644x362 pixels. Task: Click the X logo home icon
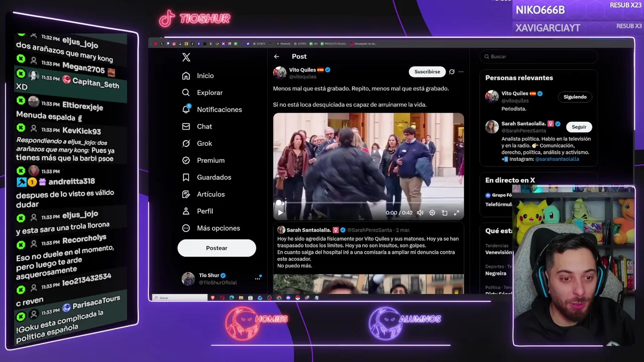click(x=186, y=57)
